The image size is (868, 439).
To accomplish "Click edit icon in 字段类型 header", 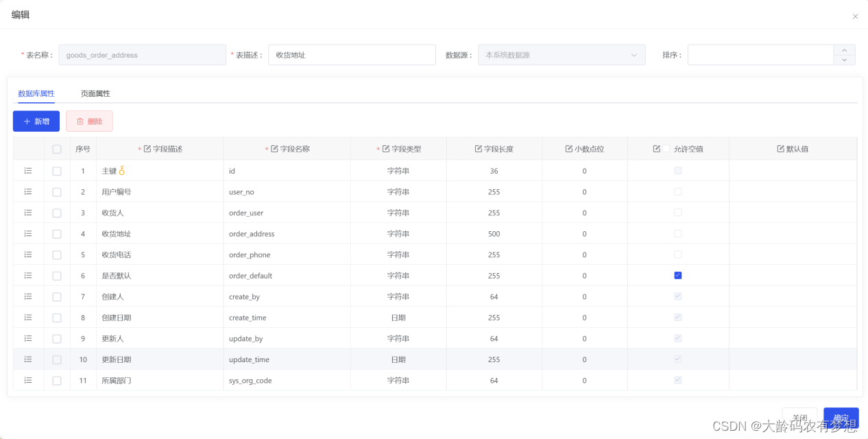I will (x=385, y=148).
